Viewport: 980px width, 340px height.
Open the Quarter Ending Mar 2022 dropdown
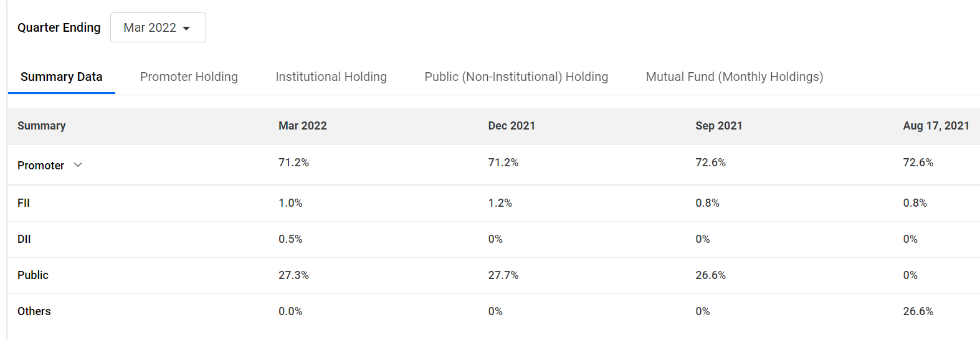pyautogui.click(x=158, y=27)
